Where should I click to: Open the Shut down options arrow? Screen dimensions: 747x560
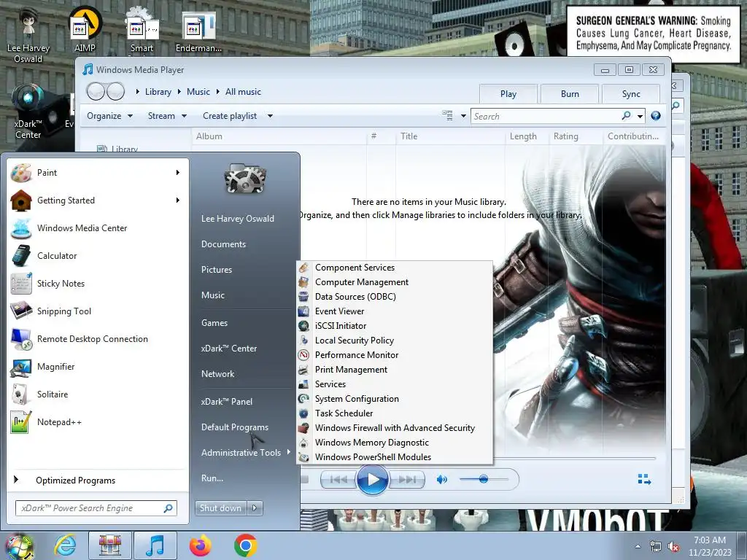[x=255, y=508]
